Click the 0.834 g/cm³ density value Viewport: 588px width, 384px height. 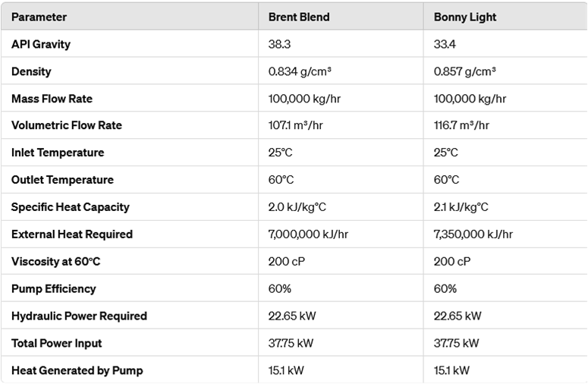[300, 71]
